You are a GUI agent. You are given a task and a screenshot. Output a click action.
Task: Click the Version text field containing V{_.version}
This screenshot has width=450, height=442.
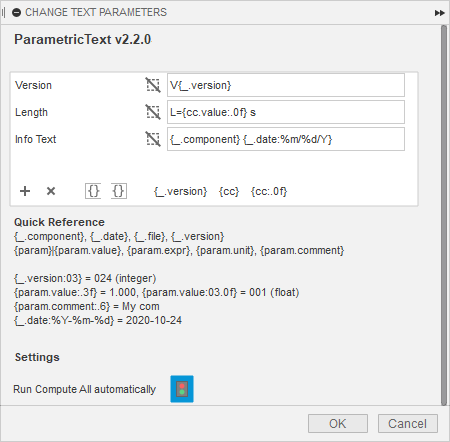pos(286,85)
